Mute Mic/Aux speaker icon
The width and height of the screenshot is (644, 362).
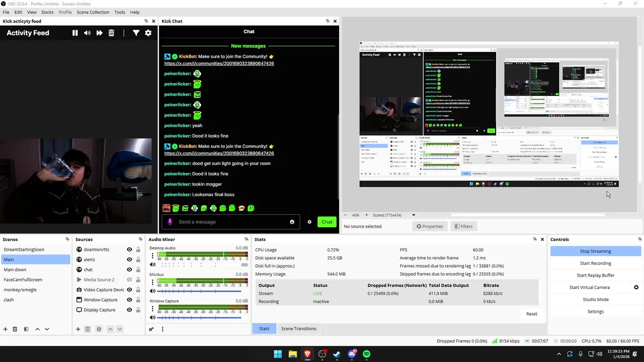(153, 291)
